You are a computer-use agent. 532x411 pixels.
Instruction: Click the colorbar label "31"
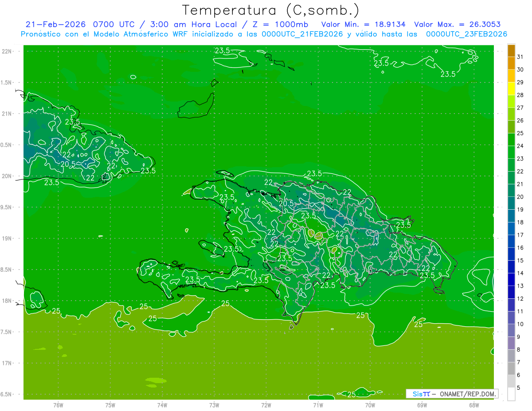click(x=520, y=57)
